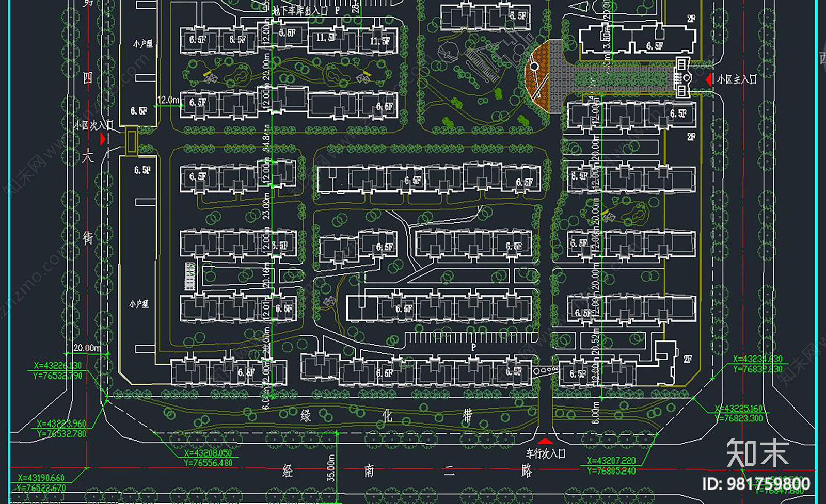Select the 经 character of the road name
This screenshot has height=504, width=826.
(x=288, y=470)
